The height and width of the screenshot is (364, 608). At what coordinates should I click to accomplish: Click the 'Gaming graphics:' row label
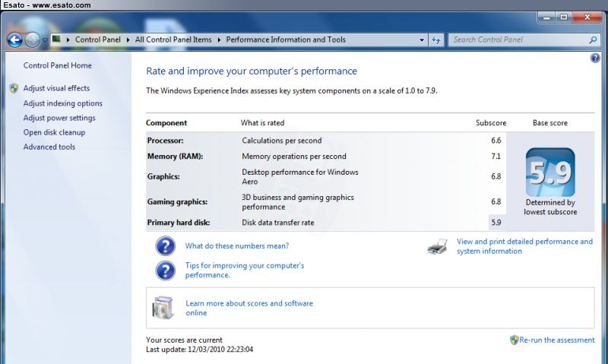coord(177,201)
